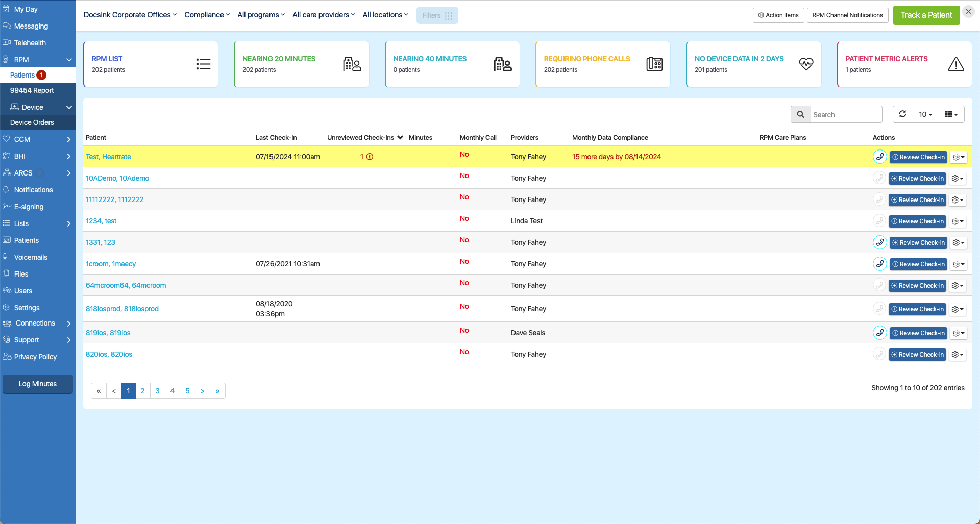Click the Track a Patient button
Image resolution: width=980 pixels, height=524 pixels.
click(926, 15)
